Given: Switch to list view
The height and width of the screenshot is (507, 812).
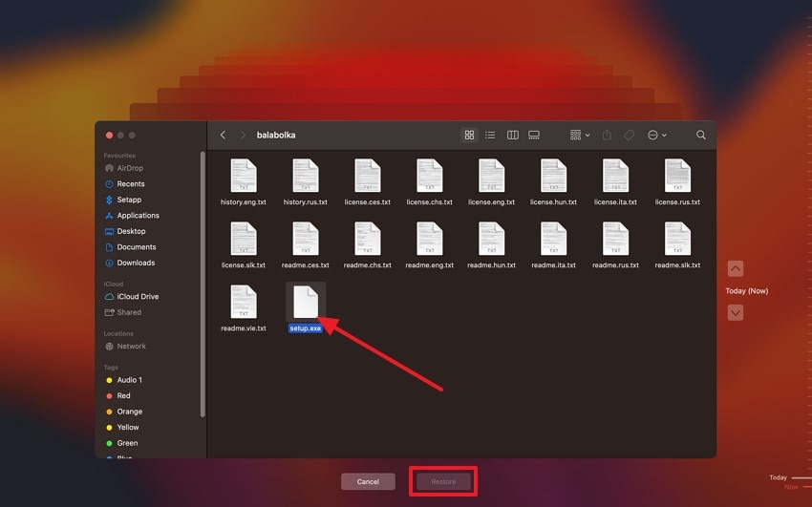Looking at the screenshot, I should (490, 135).
